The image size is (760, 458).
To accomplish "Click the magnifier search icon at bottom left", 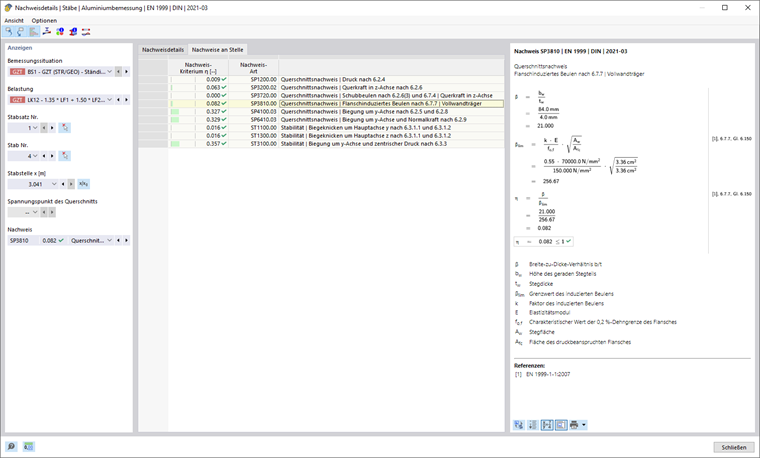I will click(11, 446).
